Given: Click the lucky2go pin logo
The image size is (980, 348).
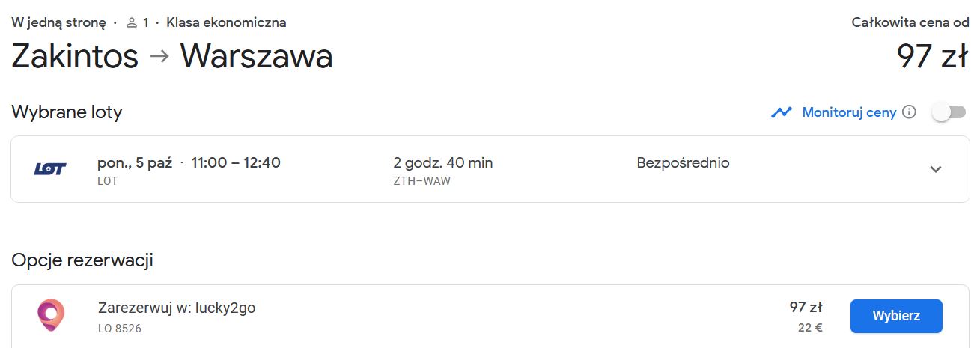Looking at the screenshot, I should click(x=51, y=316).
